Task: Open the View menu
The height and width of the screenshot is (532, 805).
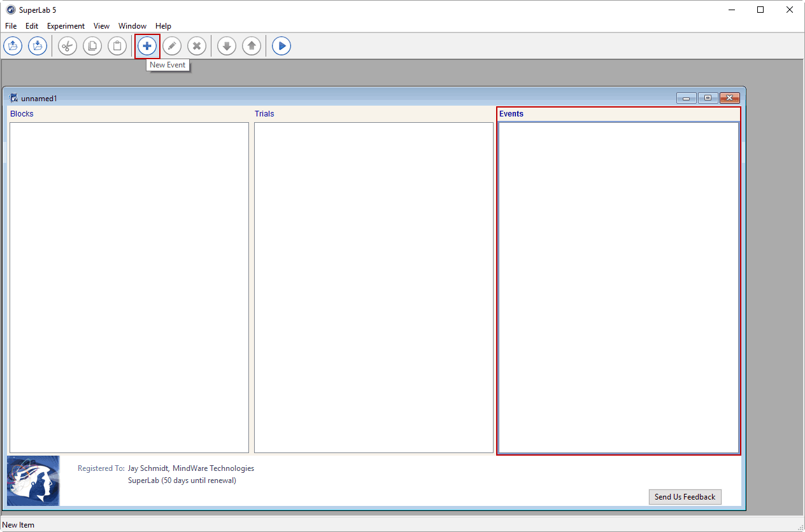Action: point(101,26)
